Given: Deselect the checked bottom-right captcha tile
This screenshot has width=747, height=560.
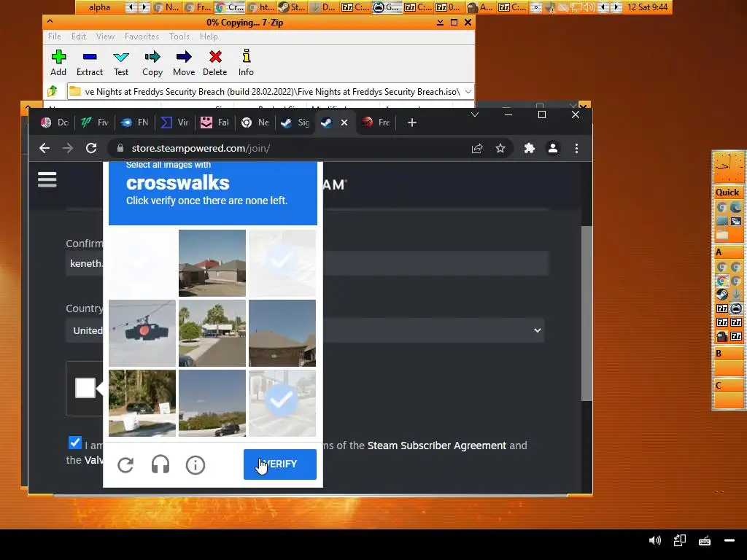Looking at the screenshot, I should tap(282, 402).
